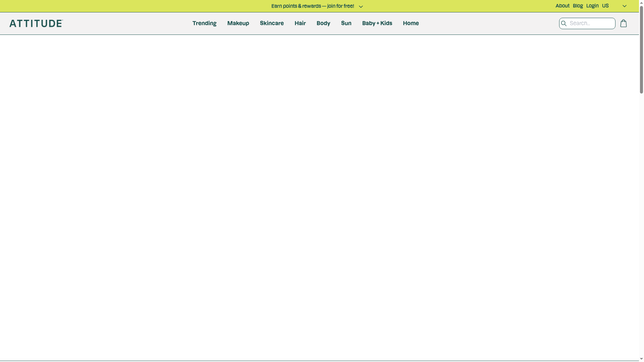Open the Trending menu
The height and width of the screenshot is (362, 644).
[204, 23]
